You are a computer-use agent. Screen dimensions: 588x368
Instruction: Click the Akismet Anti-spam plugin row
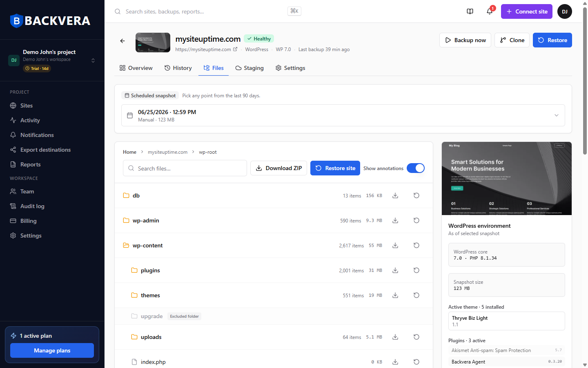click(507, 350)
